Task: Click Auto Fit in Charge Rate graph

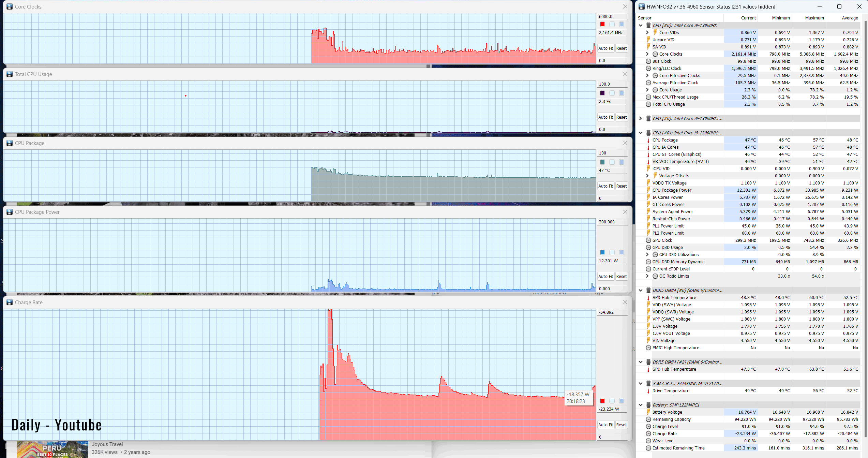Action: coord(605,425)
